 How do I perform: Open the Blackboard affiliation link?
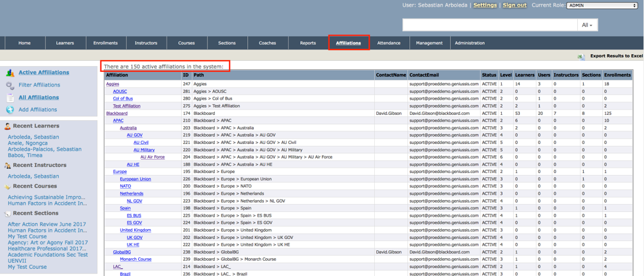(x=117, y=114)
